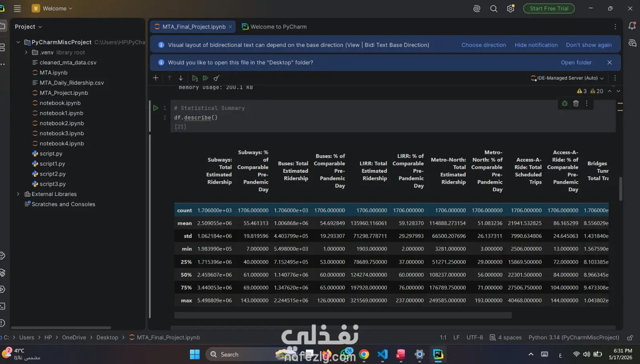Click Hide notification link

pos(536,45)
